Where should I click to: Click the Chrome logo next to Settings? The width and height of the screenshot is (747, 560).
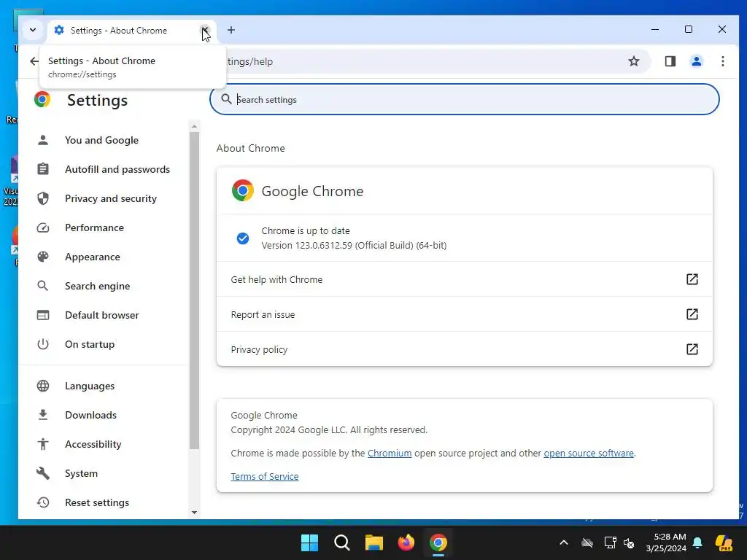(42, 99)
